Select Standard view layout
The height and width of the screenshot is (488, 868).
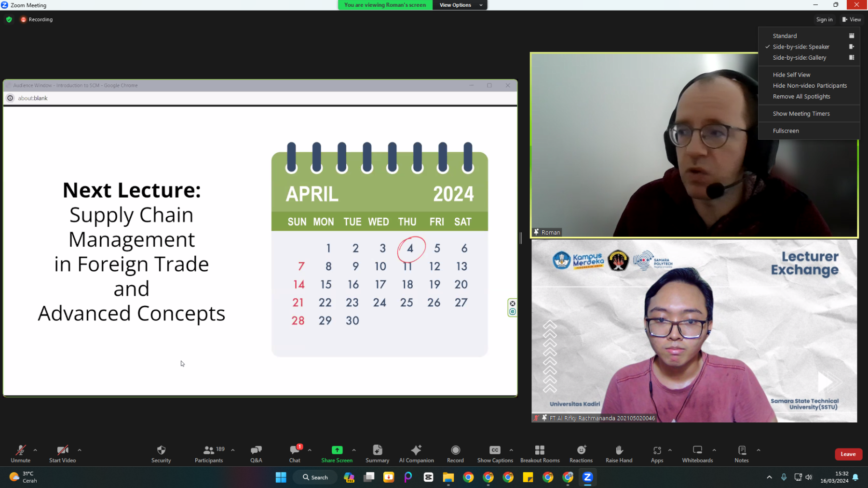click(809, 36)
